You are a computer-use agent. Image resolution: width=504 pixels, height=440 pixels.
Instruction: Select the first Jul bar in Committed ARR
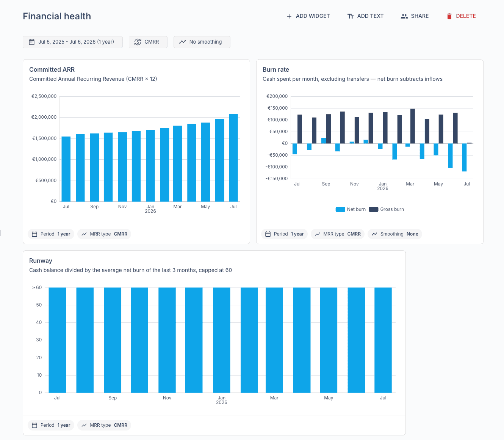pos(66,169)
